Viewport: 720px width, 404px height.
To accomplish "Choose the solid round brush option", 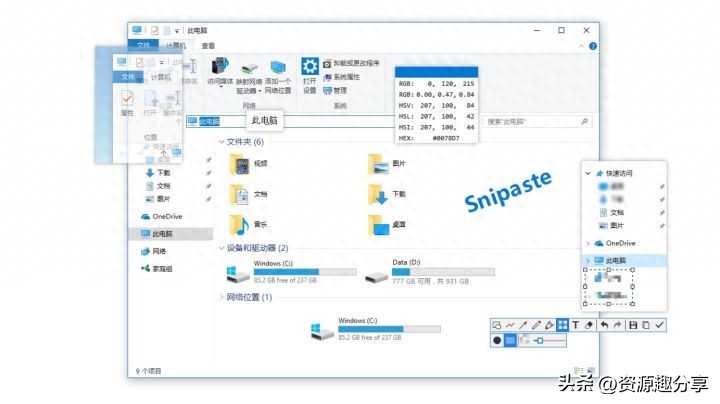I will click(497, 341).
